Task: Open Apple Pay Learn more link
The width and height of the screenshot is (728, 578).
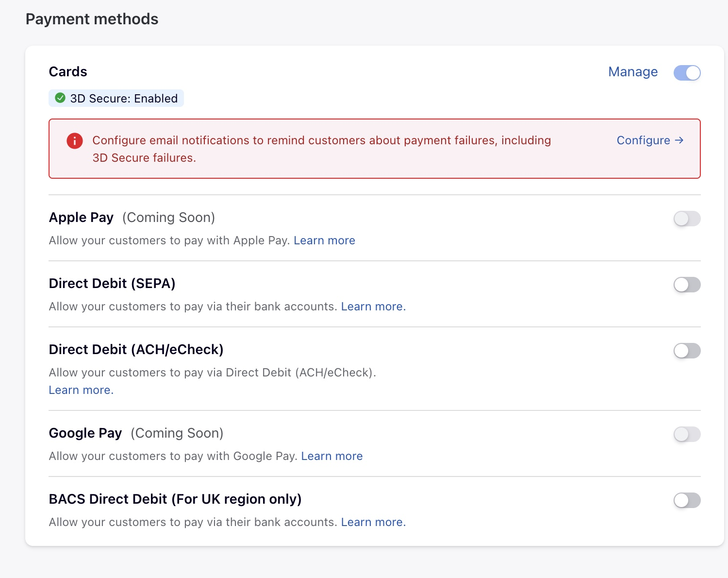Action: tap(324, 240)
